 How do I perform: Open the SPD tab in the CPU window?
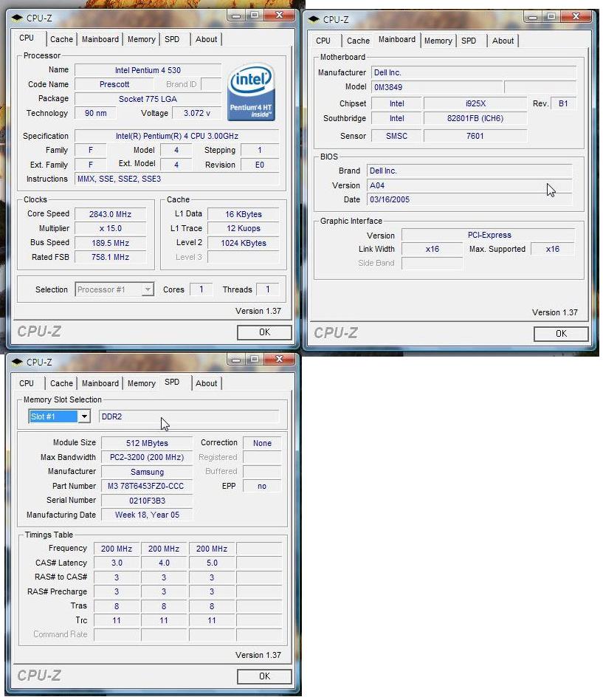click(x=172, y=39)
